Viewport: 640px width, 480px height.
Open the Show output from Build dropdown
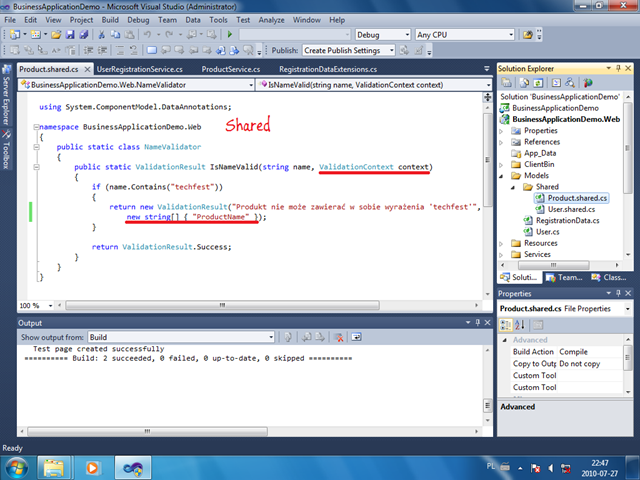pyautogui.click(x=271, y=337)
